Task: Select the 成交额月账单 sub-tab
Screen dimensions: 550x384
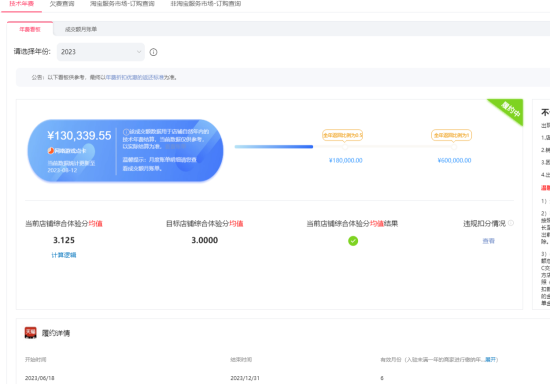Action: click(x=81, y=29)
